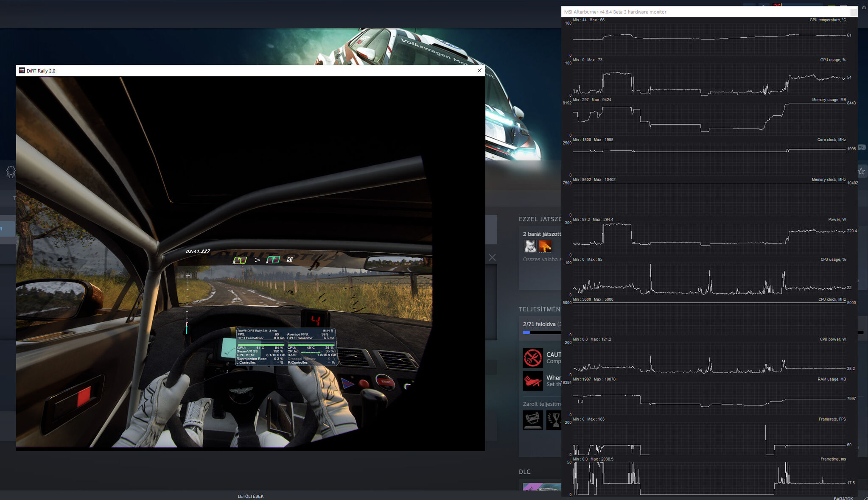Click the 02:41.227 stage timer in game
Screen dimensions: 868x500
point(198,251)
